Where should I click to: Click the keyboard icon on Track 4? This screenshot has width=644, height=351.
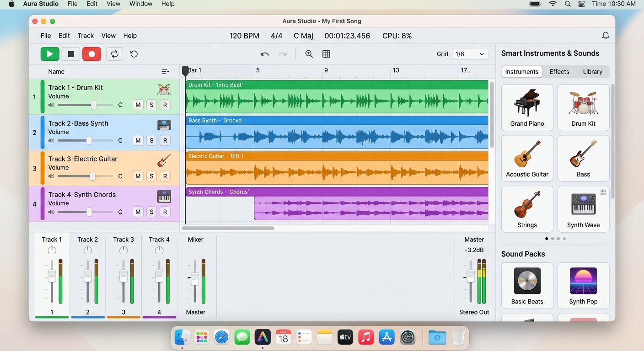point(164,197)
